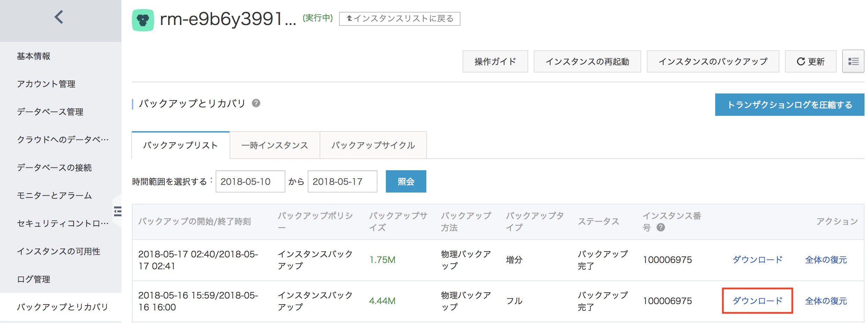Click the 2018-05-16 15:59 backup time cell
This screenshot has width=868, height=323.
[x=198, y=301]
